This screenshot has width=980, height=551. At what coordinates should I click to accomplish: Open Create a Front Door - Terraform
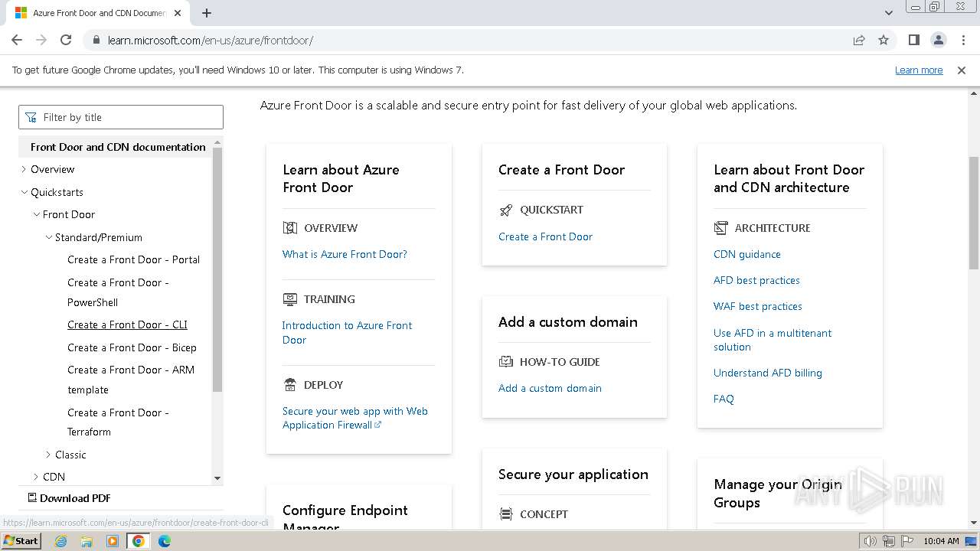(118, 422)
